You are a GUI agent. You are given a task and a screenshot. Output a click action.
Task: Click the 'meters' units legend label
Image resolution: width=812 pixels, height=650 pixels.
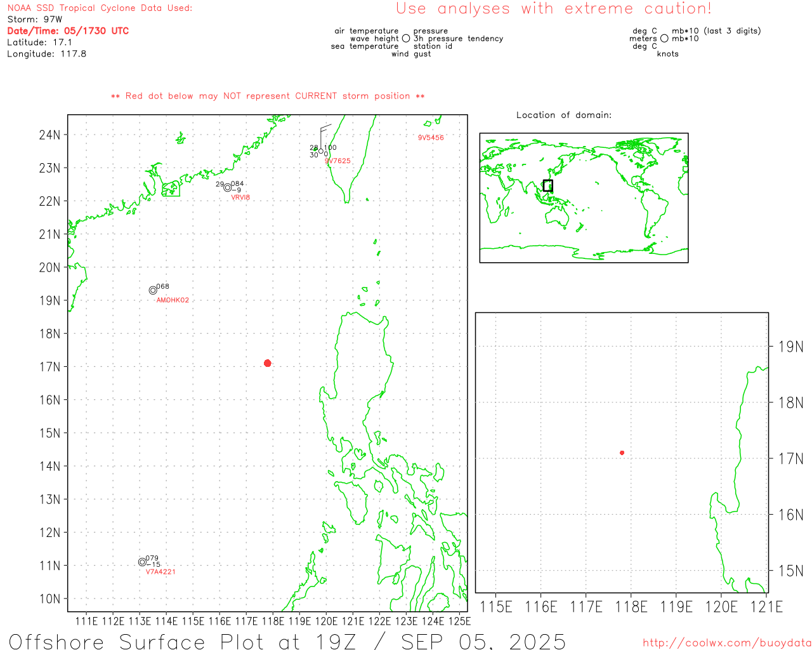click(x=643, y=39)
